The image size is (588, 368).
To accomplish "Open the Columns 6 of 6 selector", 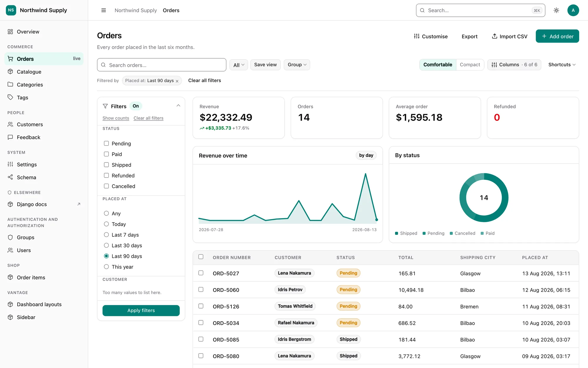I will click(x=514, y=65).
